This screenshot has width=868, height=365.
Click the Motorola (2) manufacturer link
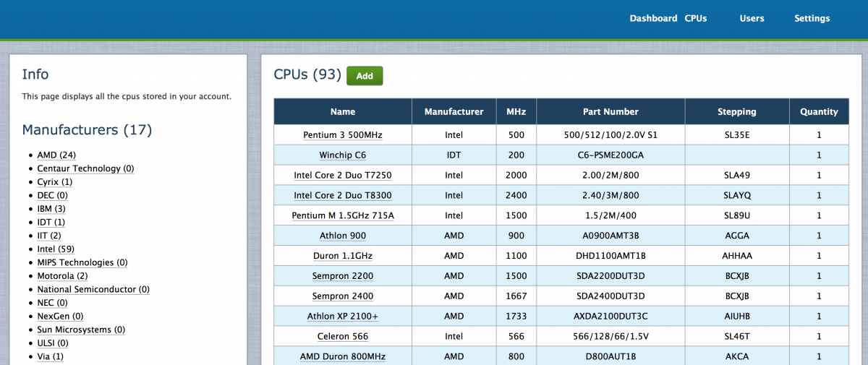[62, 276]
